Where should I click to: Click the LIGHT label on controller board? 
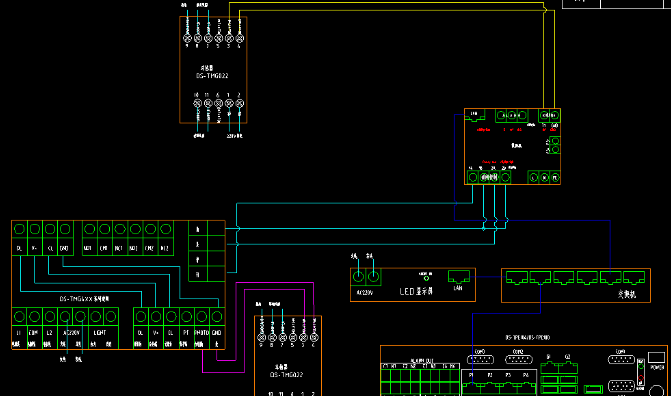pos(100,333)
